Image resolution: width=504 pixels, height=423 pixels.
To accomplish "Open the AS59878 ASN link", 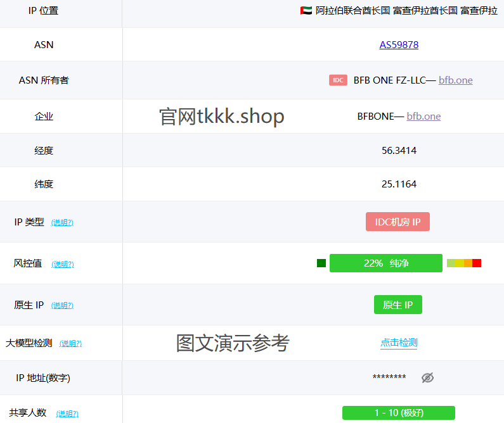I will tap(399, 45).
